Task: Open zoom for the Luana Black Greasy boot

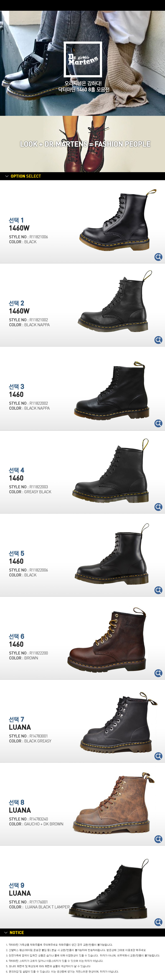Action: coord(158,756)
